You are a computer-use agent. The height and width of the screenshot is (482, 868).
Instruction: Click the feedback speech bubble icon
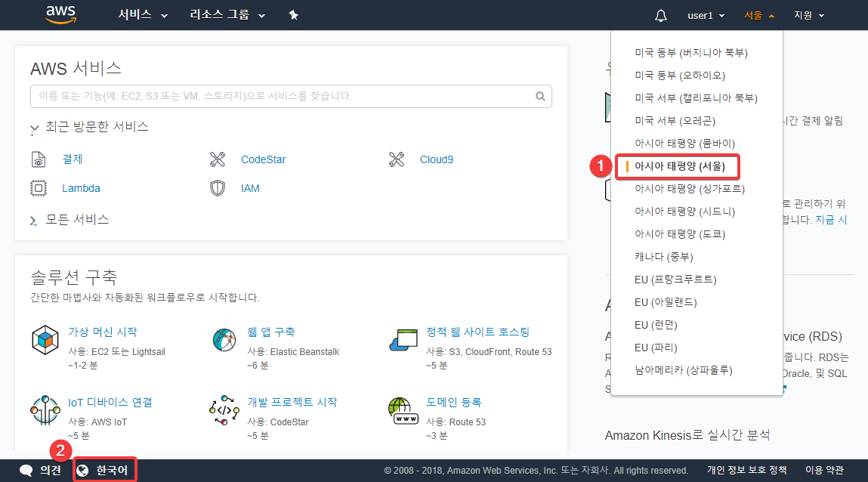26,471
